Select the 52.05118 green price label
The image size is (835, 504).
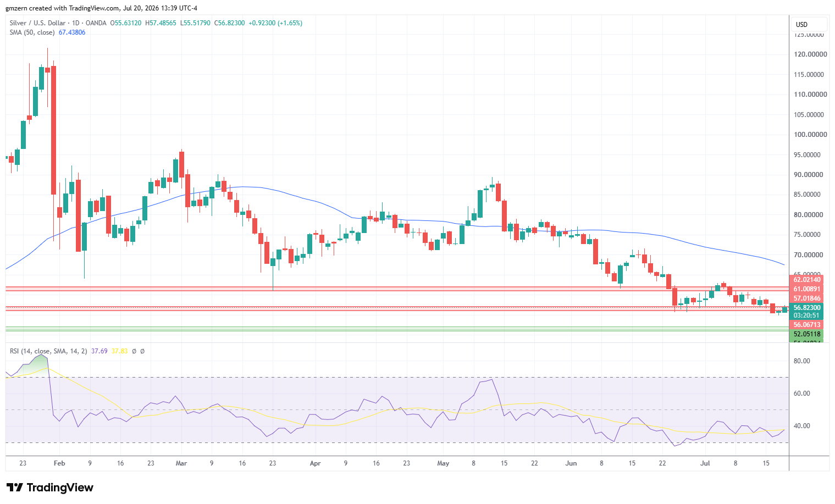click(806, 334)
